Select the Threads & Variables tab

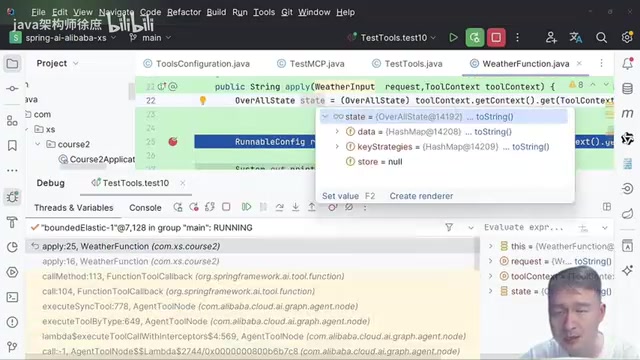coord(73,208)
